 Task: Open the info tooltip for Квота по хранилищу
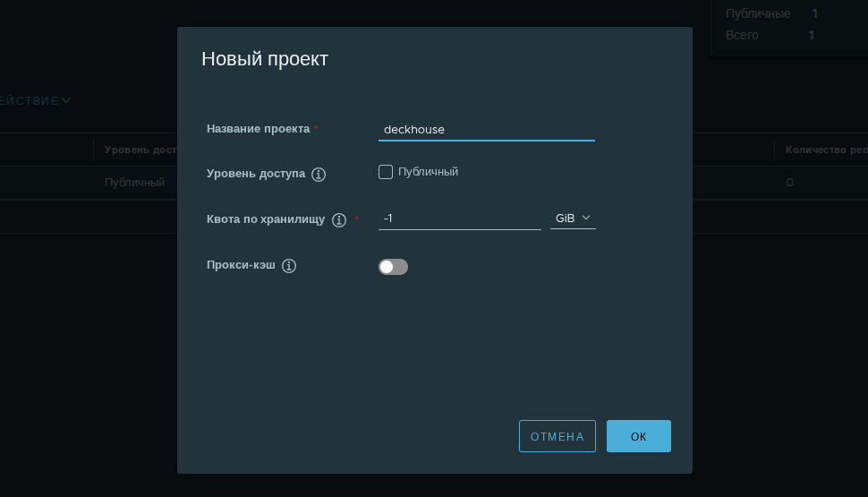339,220
